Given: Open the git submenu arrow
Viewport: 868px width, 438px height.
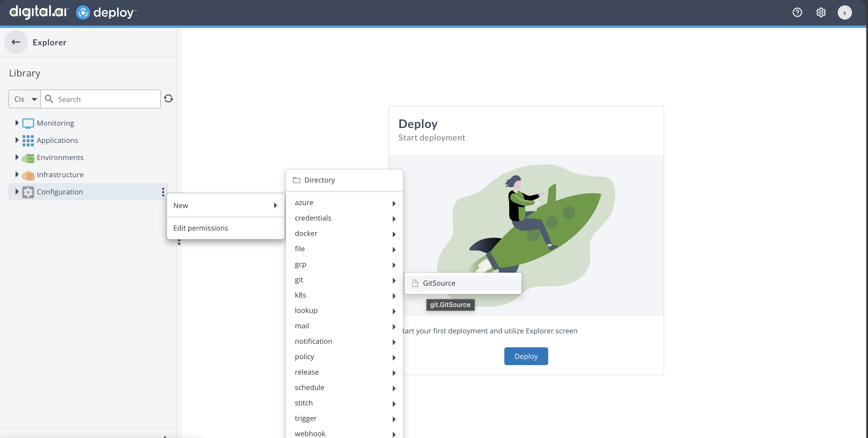Looking at the screenshot, I should coord(394,280).
